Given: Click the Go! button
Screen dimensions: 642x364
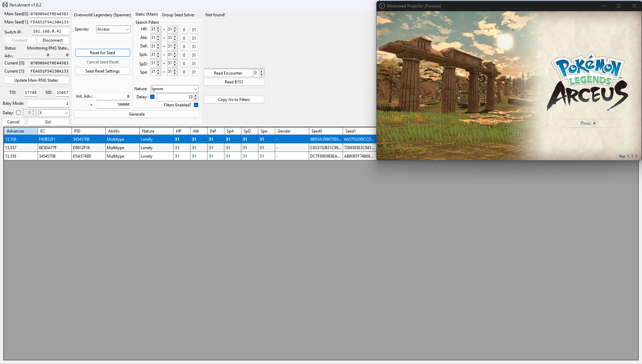Looking at the screenshot, I should pyautogui.click(x=48, y=122).
